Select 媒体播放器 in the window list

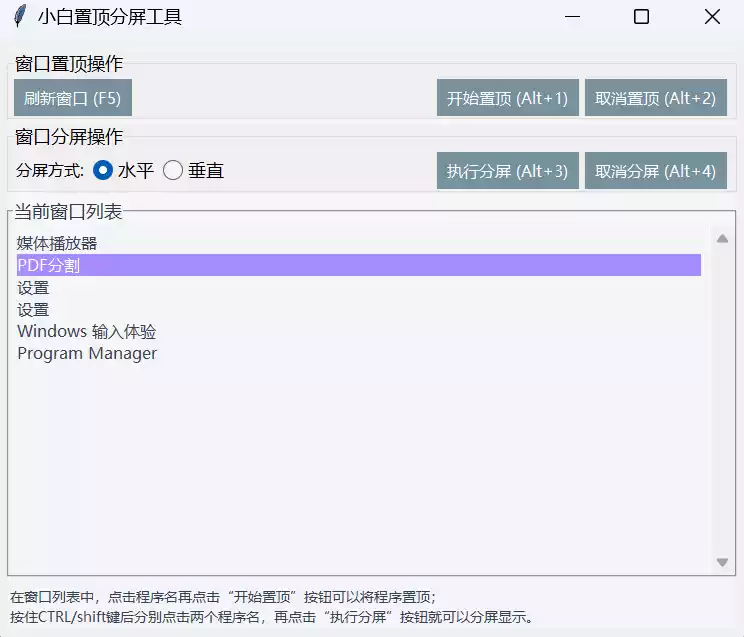(57, 243)
